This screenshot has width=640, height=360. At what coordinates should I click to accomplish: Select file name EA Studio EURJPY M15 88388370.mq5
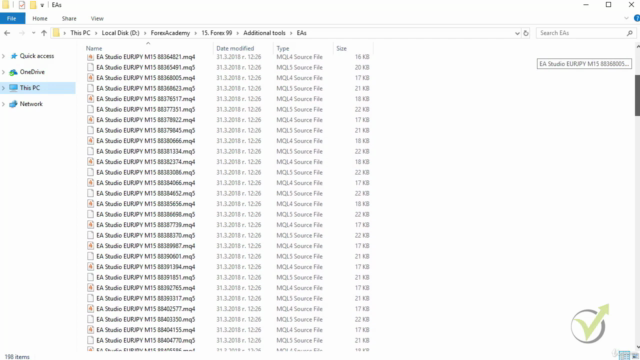click(x=146, y=236)
